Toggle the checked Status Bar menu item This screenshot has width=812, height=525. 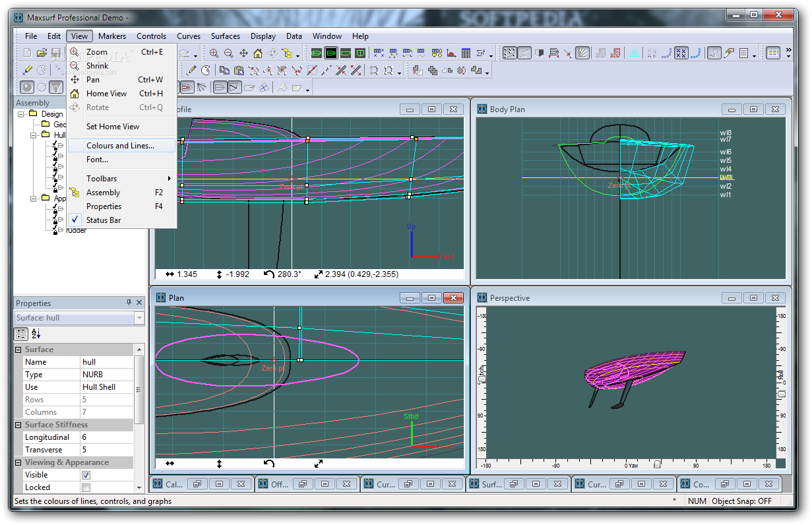121,220
